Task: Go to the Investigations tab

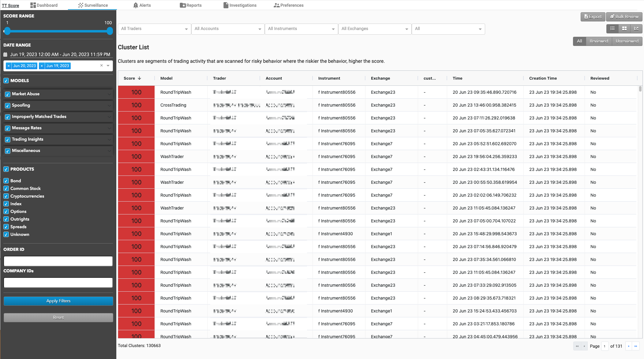Action: [x=240, y=5]
